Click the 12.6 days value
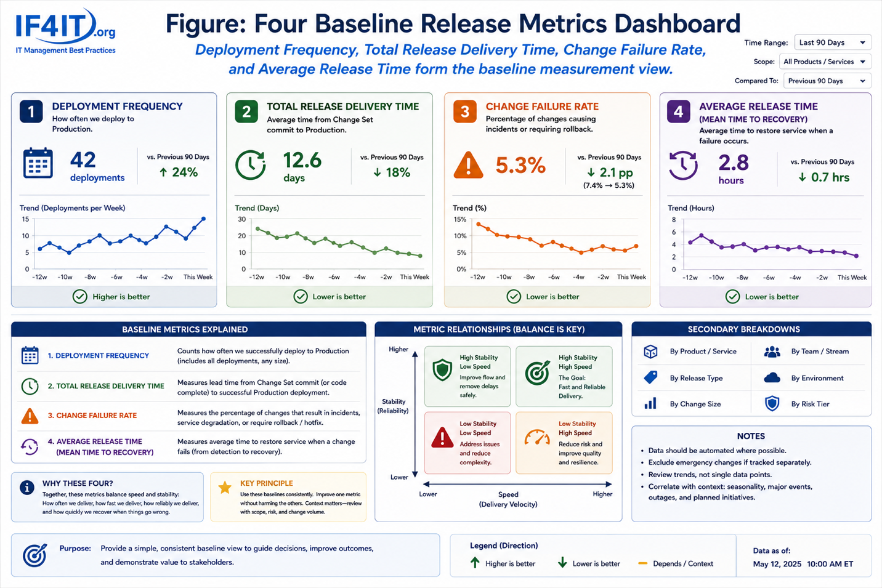Viewport: 882px width, 588px height. click(302, 167)
